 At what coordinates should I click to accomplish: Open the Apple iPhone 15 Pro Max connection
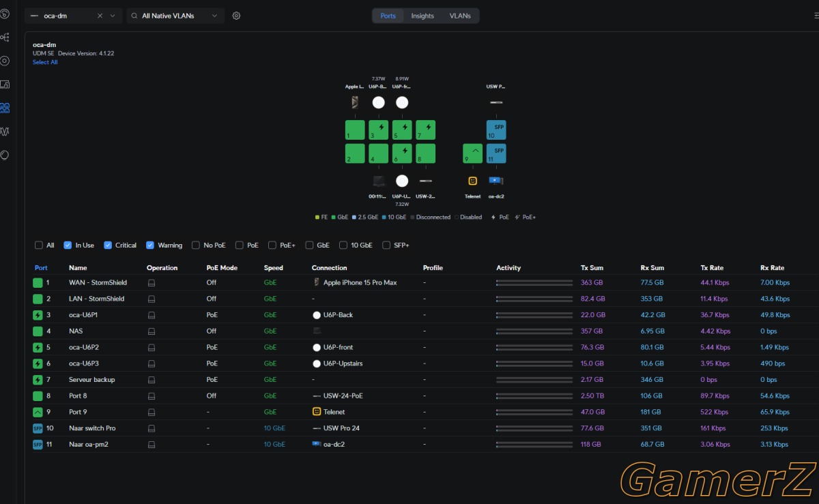point(360,282)
